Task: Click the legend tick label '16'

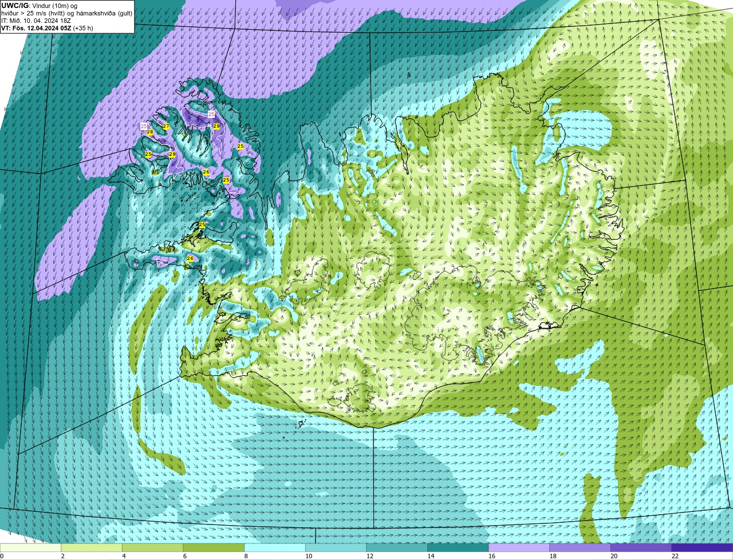Action: click(492, 556)
